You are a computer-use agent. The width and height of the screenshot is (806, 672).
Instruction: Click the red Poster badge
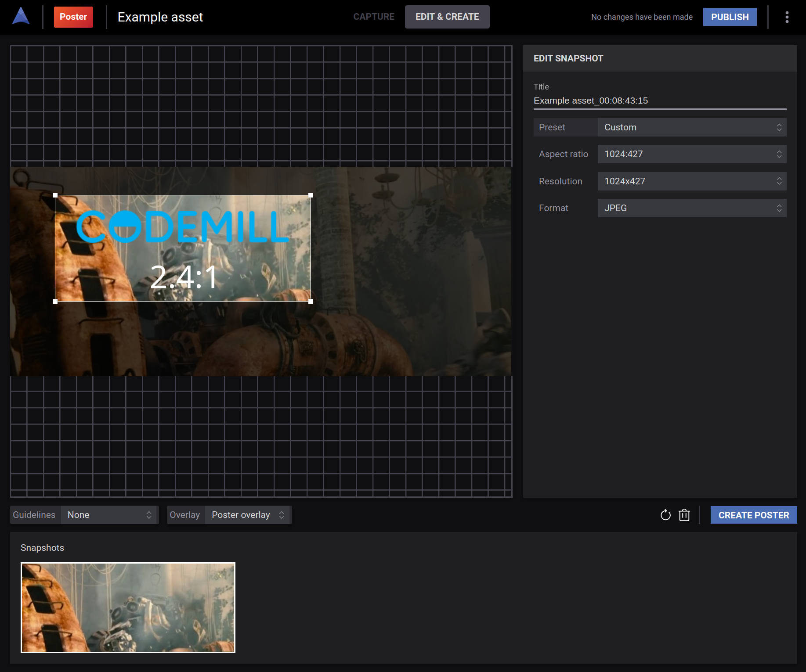click(73, 17)
